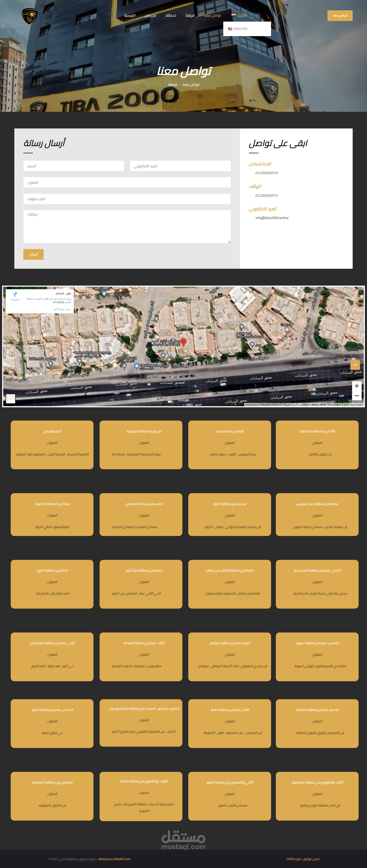Click the 22 GARAGE map marker
This screenshot has width=367, height=868.
coord(124,366)
